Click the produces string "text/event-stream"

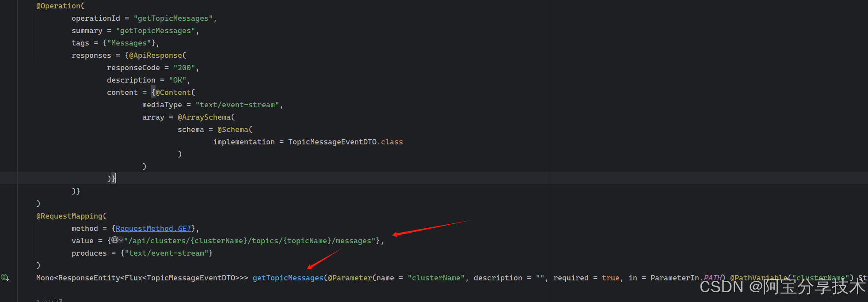click(167, 253)
